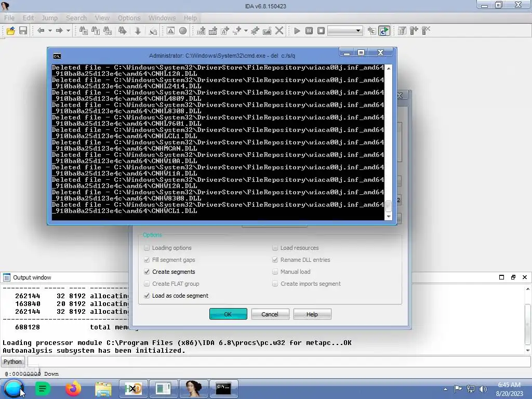Image resolution: width=532 pixels, height=399 pixels.
Task: Terminate the process with the stop icon
Action: pyautogui.click(x=321, y=31)
